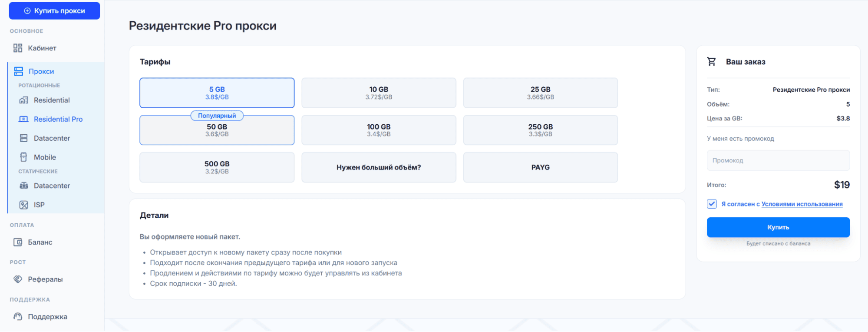Open the Рефералы icon
Image resolution: width=868 pixels, height=332 pixels.
tap(18, 279)
